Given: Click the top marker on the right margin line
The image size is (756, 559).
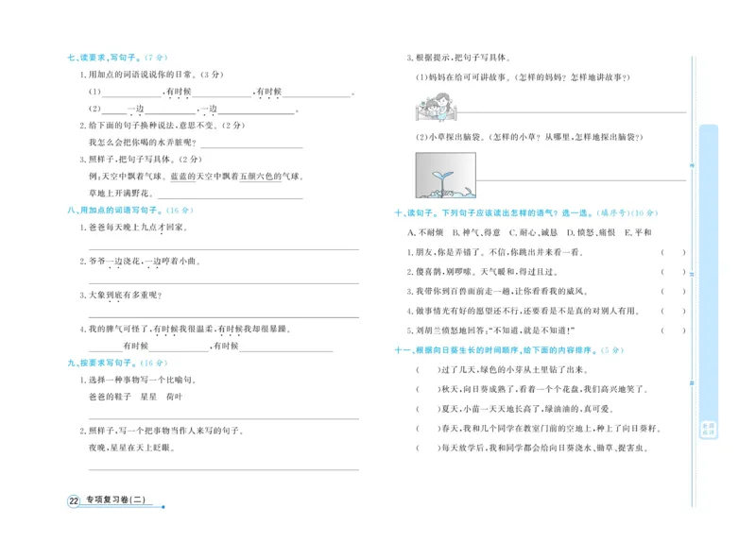Looking at the screenshot, I should (x=694, y=165).
